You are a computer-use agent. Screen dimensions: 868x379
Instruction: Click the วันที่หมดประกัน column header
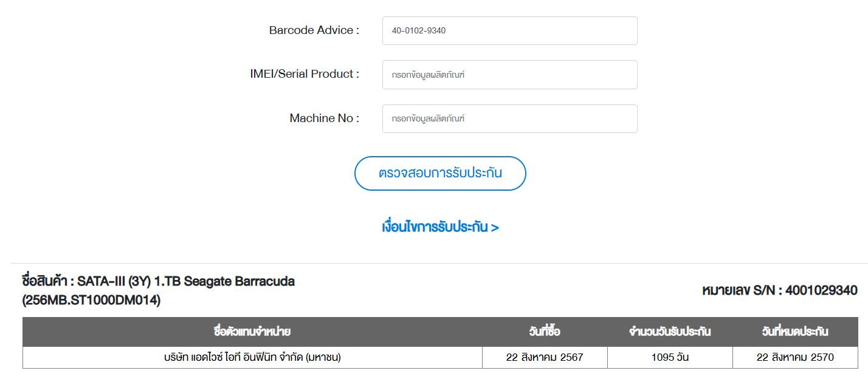[x=795, y=332]
